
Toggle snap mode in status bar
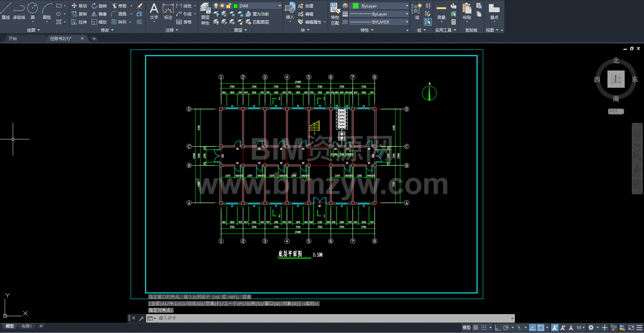(484, 327)
